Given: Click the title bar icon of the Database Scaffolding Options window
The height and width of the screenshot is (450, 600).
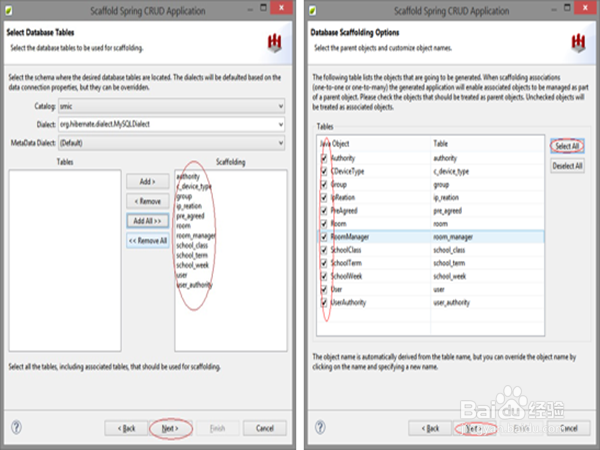Looking at the screenshot, I should (313, 10).
